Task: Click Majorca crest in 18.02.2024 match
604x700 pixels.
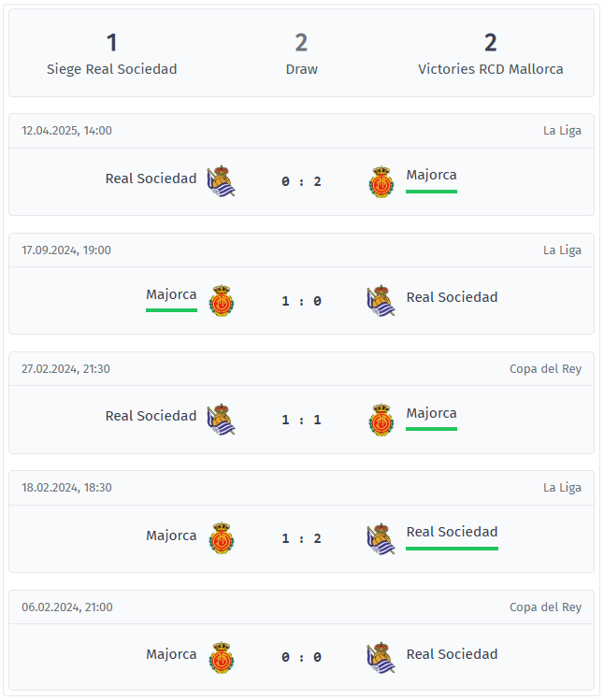Action: coord(222,538)
